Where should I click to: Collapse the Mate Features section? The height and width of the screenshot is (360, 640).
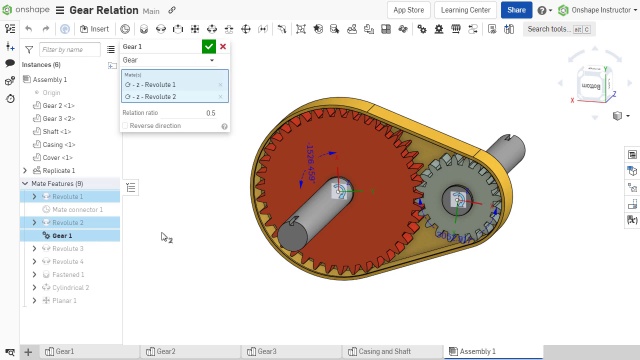25,184
